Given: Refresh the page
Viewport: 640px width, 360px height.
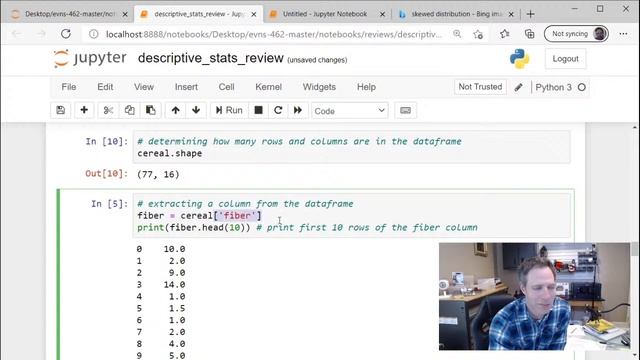Looking at the screenshot, I should [66, 34].
